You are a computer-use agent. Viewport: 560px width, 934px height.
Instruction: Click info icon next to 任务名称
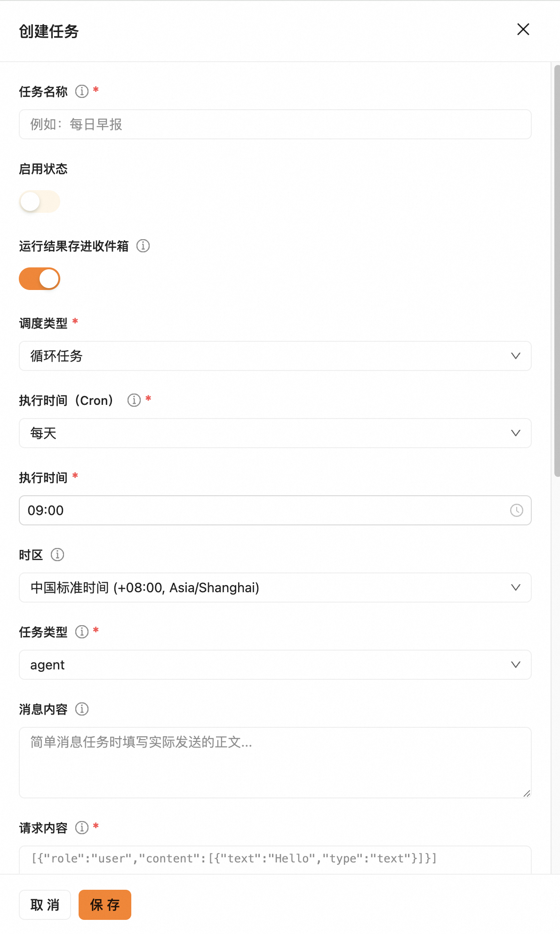[x=82, y=91]
